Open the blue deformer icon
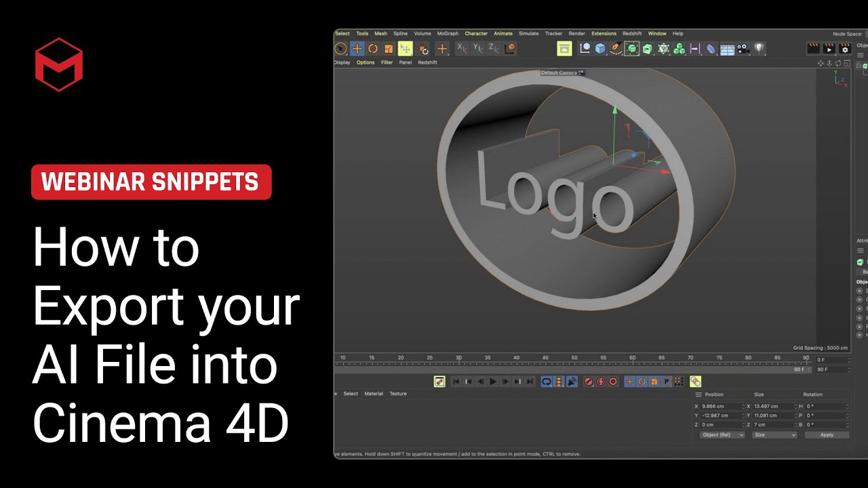Viewport: 868px width, 488px height. coord(711,49)
